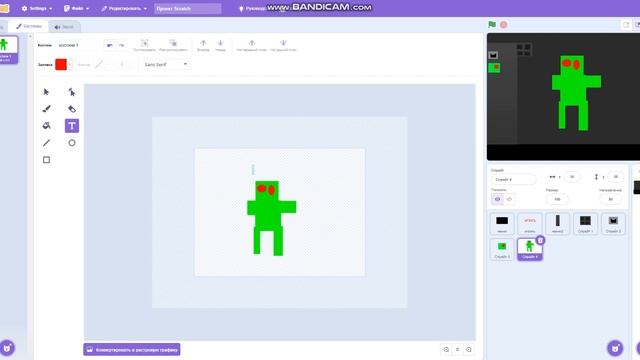Select the Eraser tool

point(72,109)
